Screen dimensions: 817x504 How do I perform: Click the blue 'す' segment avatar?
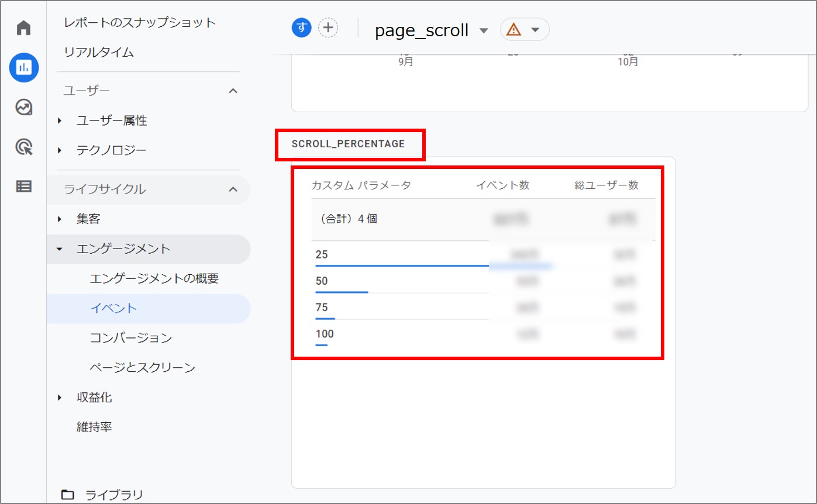pos(302,27)
